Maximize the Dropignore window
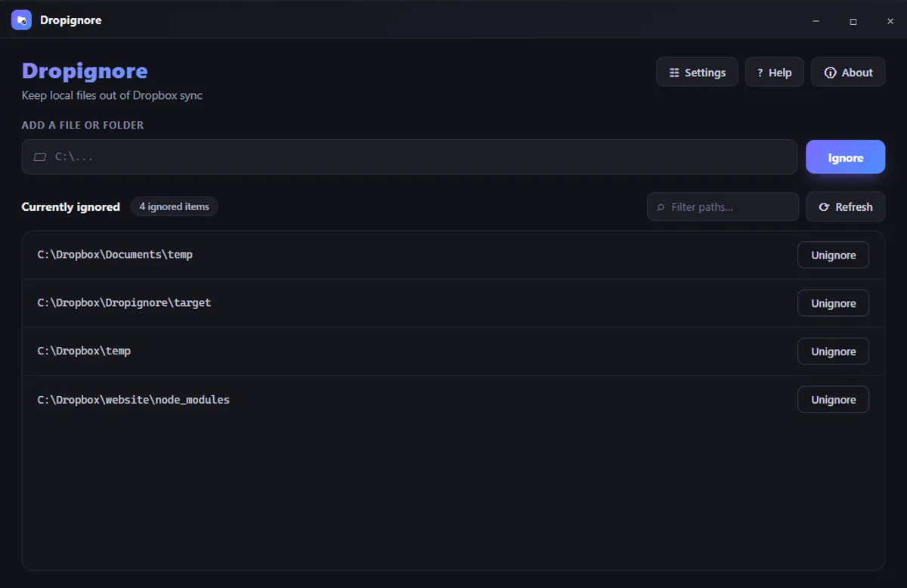 pos(853,21)
